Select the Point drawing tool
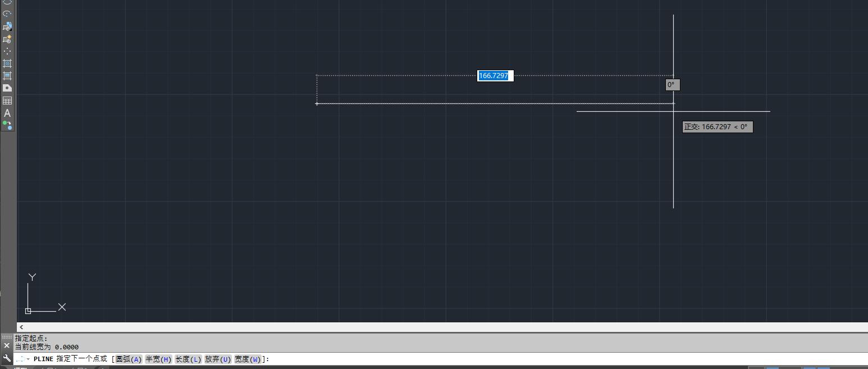The height and width of the screenshot is (369, 868). pos(7,51)
